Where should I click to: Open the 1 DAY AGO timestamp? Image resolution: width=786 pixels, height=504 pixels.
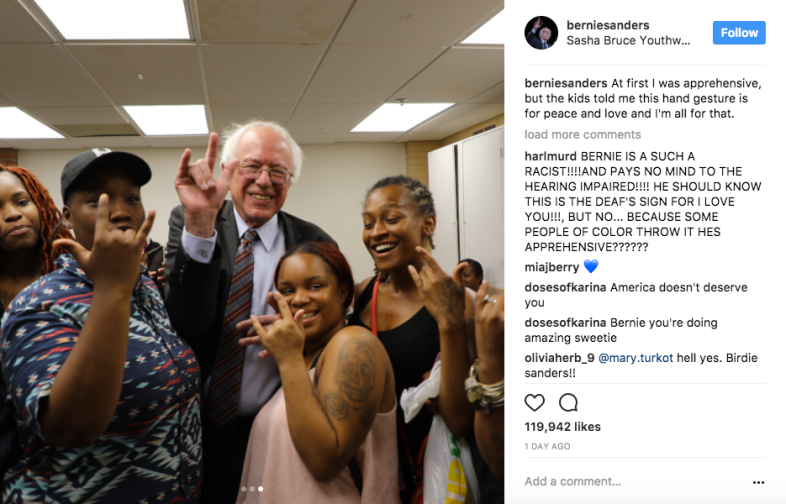(x=547, y=446)
